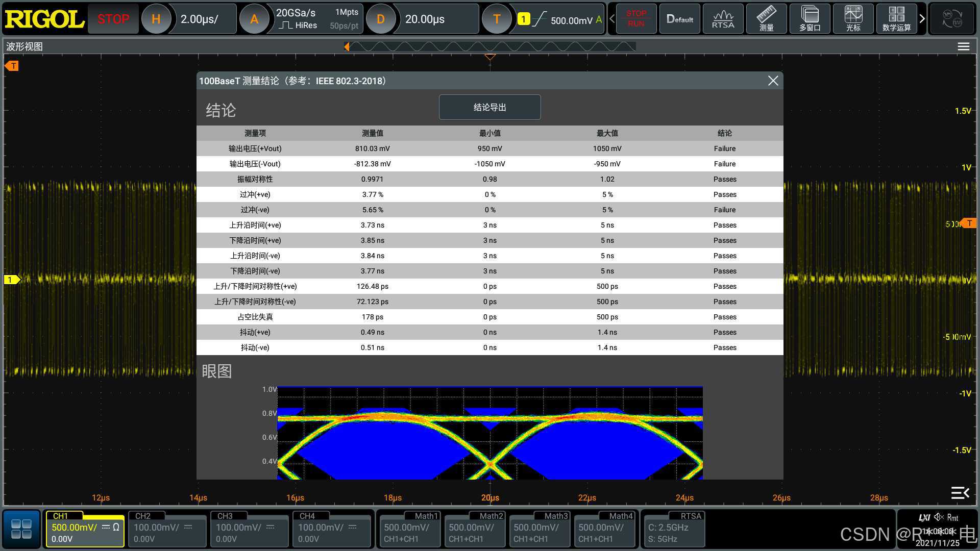This screenshot has height=551, width=980.
Task: Open the bottom-left function navigation grid icon
Action: (21, 529)
